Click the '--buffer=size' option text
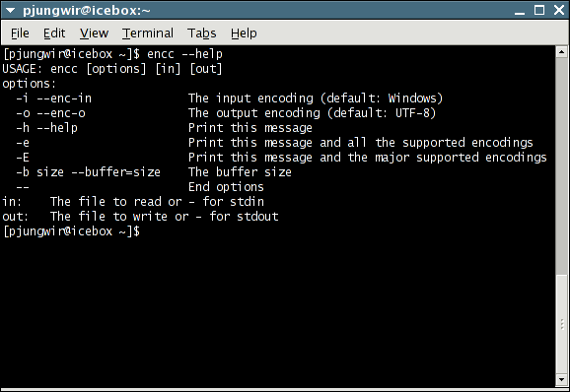Image resolution: width=570 pixels, height=392 pixels. pyautogui.click(x=115, y=172)
